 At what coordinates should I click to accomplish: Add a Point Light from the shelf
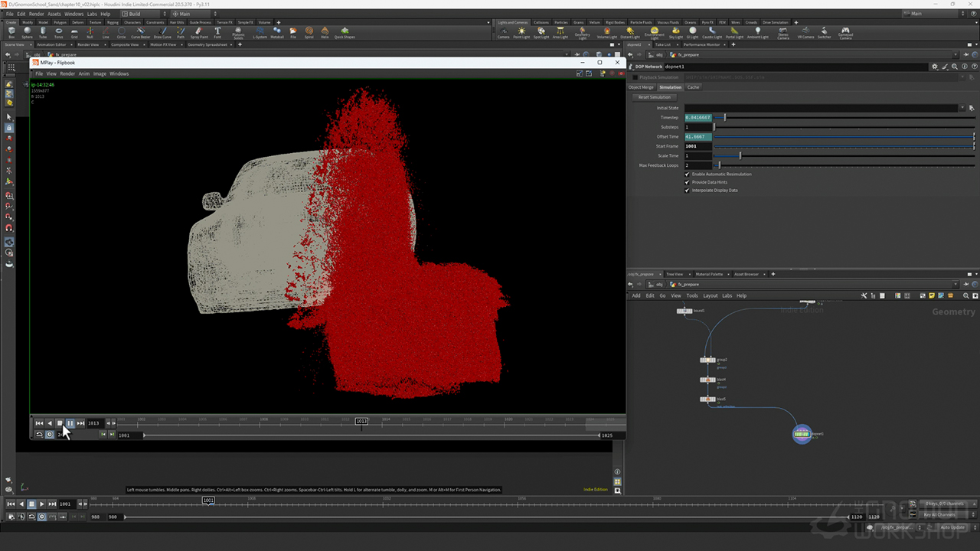[521, 31]
